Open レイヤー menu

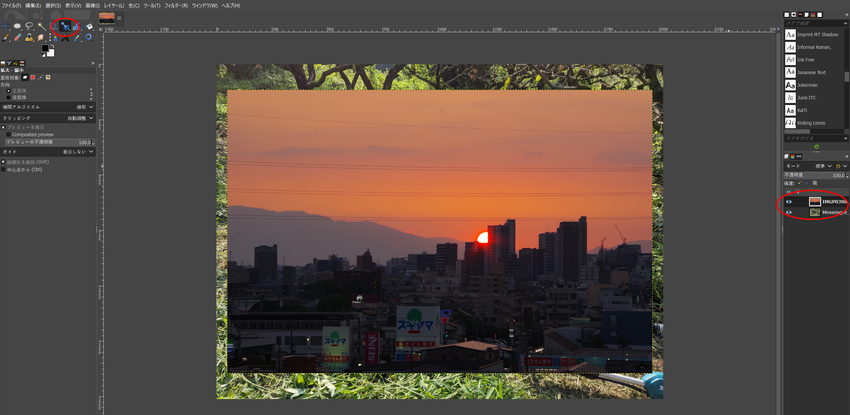pos(114,5)
